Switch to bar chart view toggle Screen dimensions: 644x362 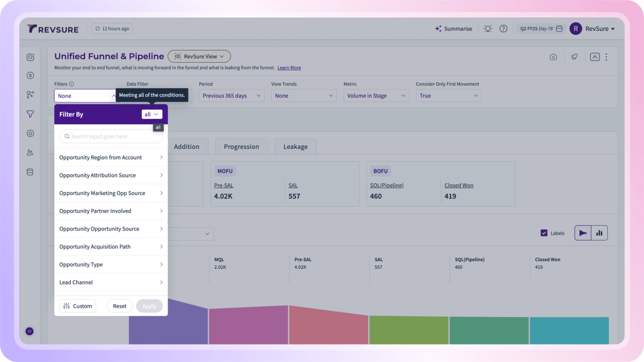pos(599,233)
